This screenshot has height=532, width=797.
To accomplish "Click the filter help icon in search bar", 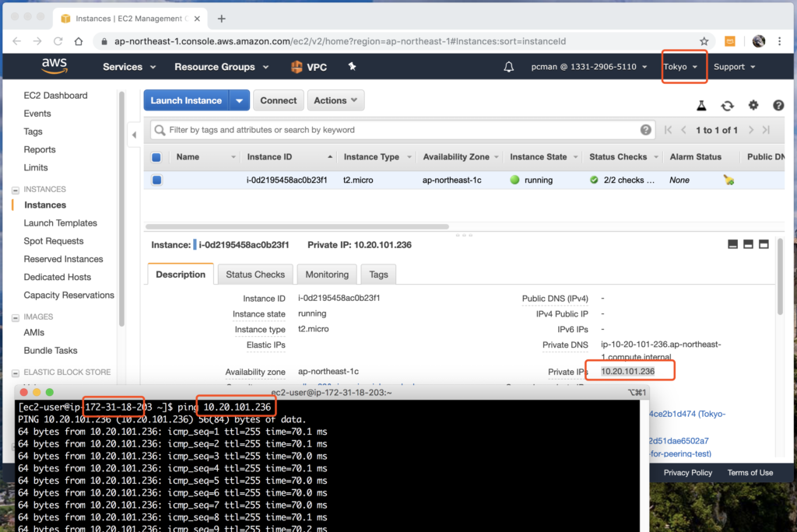I will (x=645, y=130).
